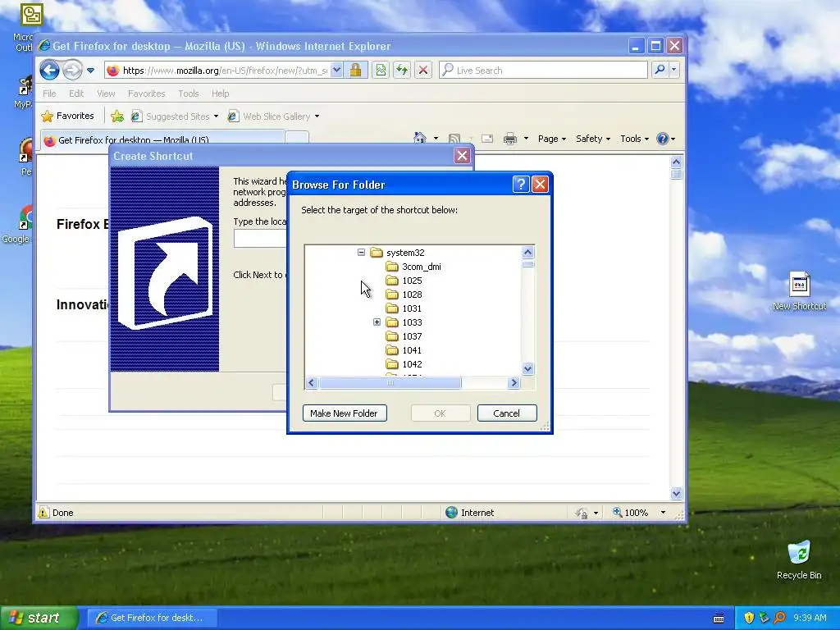Click the Read Mail icon in the command bar
This screenshot has height=630, width=840.
(487, 139)
